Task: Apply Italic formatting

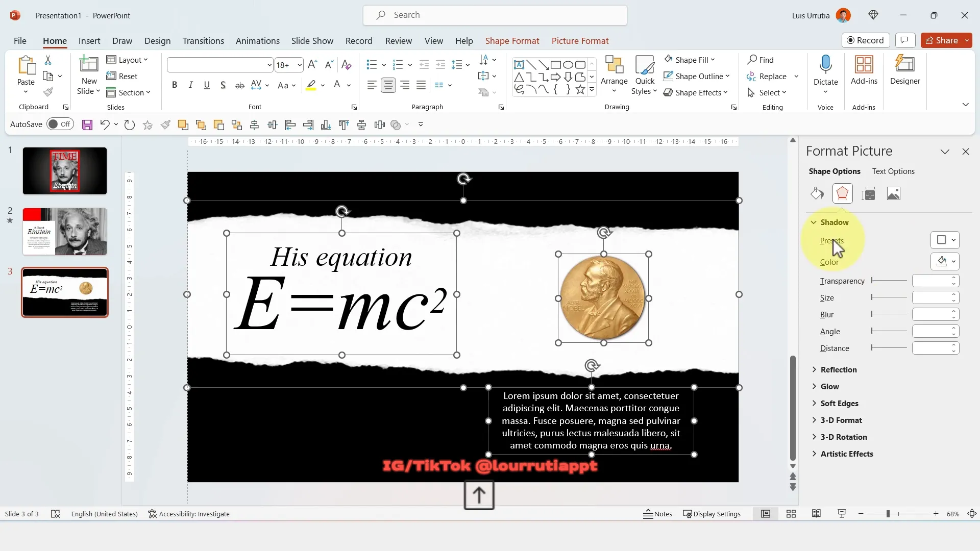Action: [x=190, y=85]
